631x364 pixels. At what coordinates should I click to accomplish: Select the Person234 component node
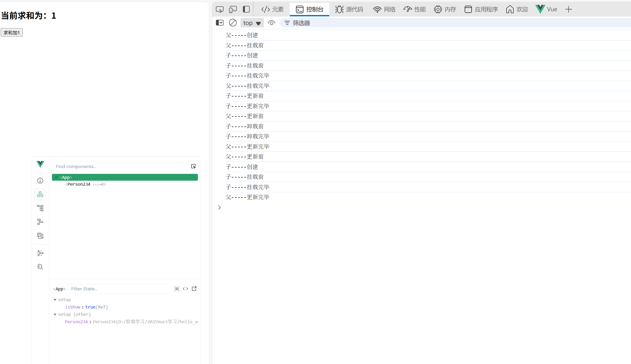tap(79, 184)
